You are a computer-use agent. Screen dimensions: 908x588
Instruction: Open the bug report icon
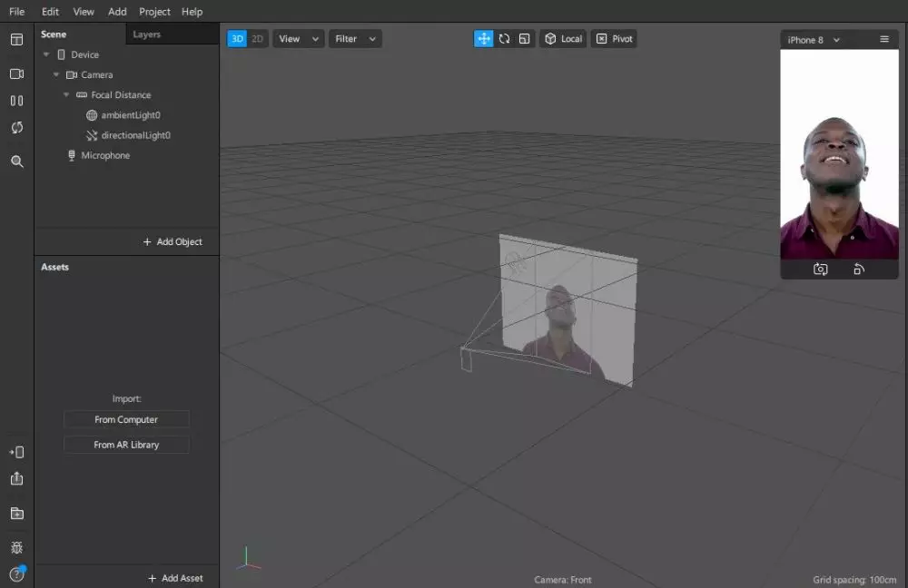pos(16,548)
